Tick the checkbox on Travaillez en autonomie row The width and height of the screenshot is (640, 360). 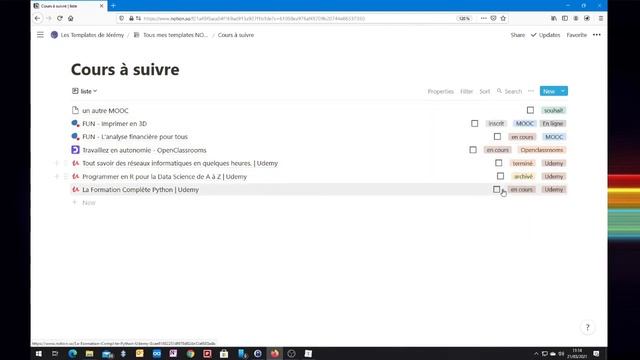tap(473, 150)
